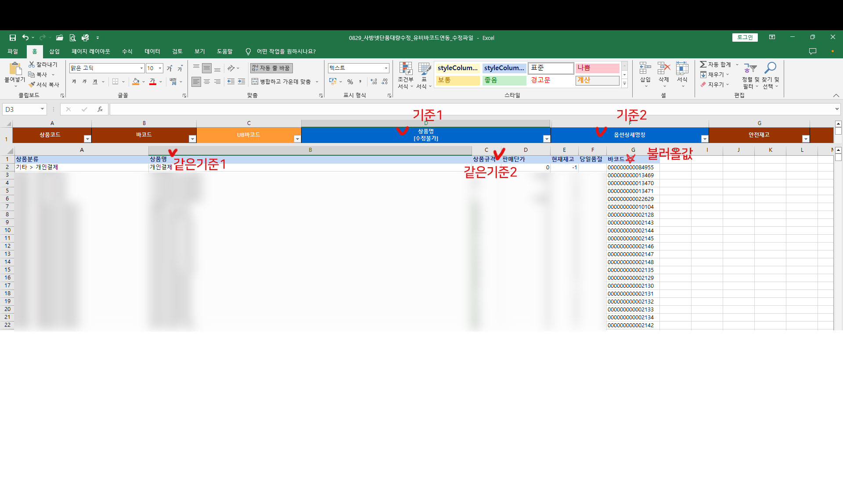Open filter dropdown on UB바코드 header
This screenshot has height=504, width=843.
297,139
